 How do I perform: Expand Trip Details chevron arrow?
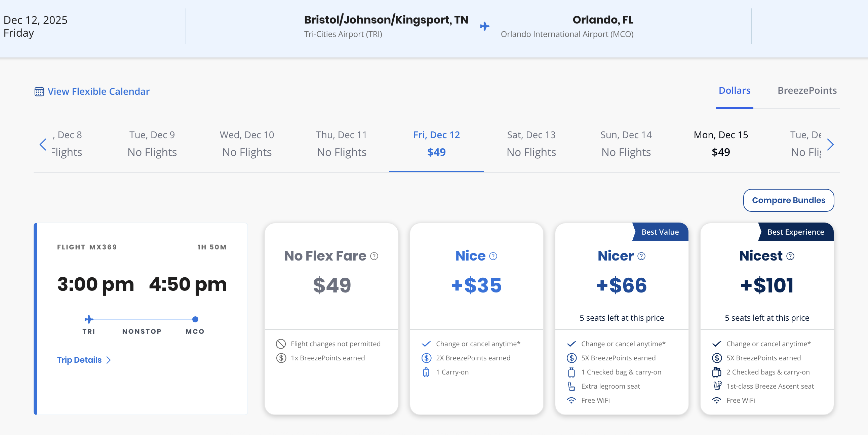click(109, 360)
